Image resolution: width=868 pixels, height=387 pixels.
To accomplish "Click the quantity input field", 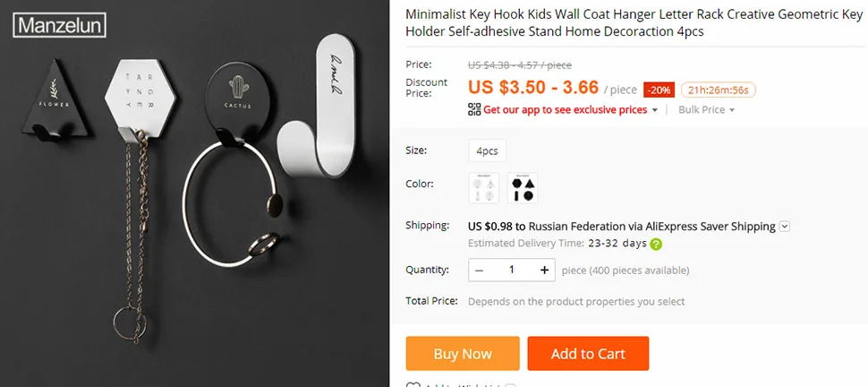I will pyautogui.click(x=512, y=270).
